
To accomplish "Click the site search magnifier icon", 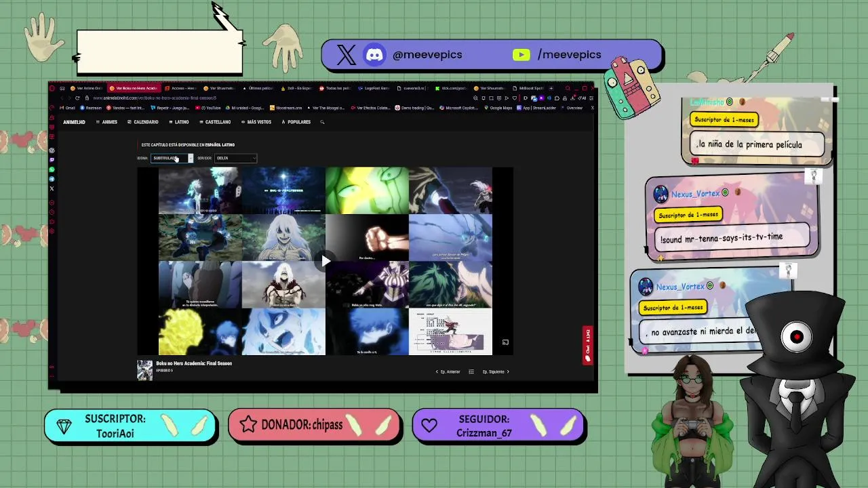I will pos(322,122).
